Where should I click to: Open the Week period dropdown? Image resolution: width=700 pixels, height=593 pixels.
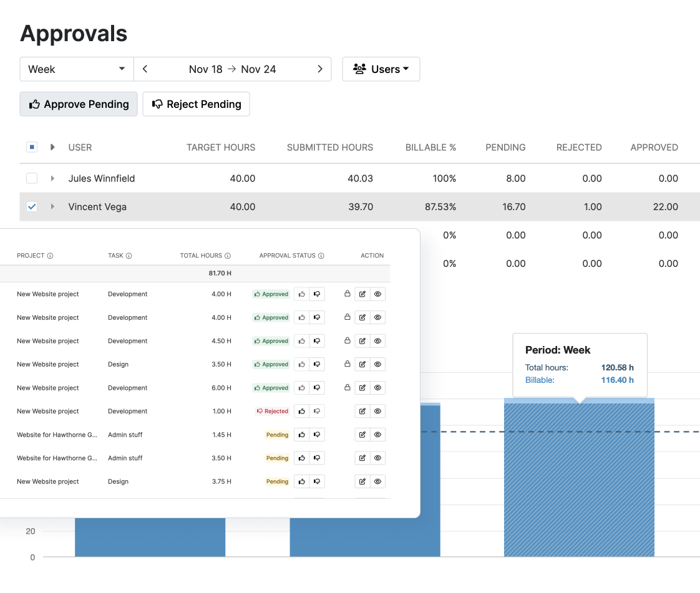76,69
